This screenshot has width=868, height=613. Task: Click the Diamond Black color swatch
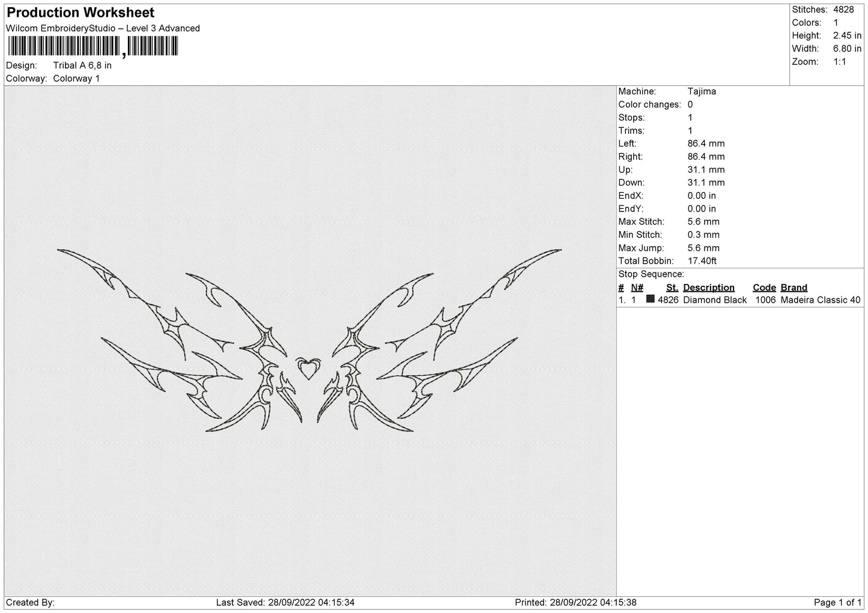(x=651, y=299)
